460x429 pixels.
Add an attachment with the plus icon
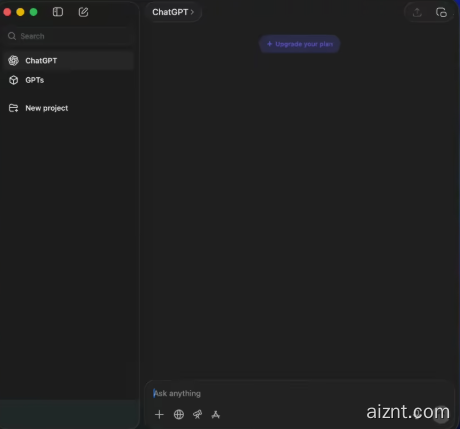tap(159, 414)
